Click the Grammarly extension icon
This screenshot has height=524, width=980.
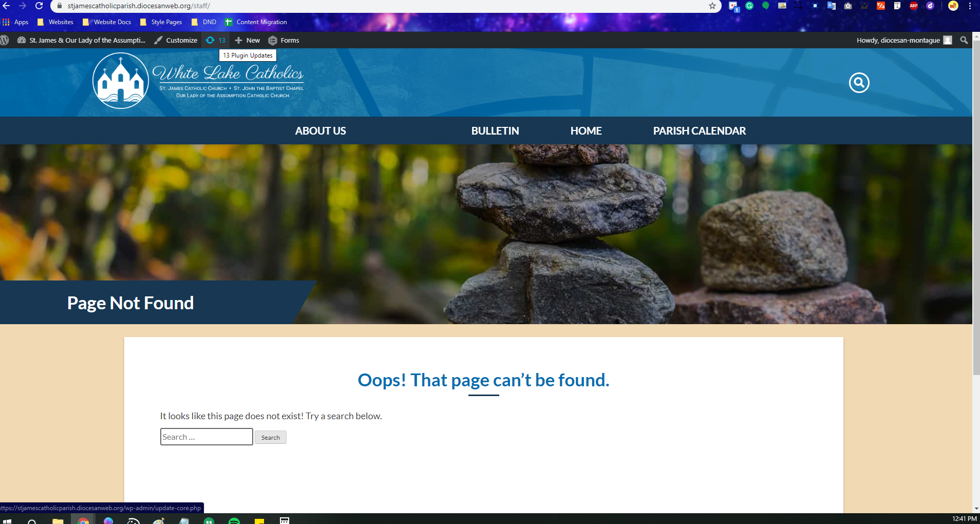(x=749, y=6)
